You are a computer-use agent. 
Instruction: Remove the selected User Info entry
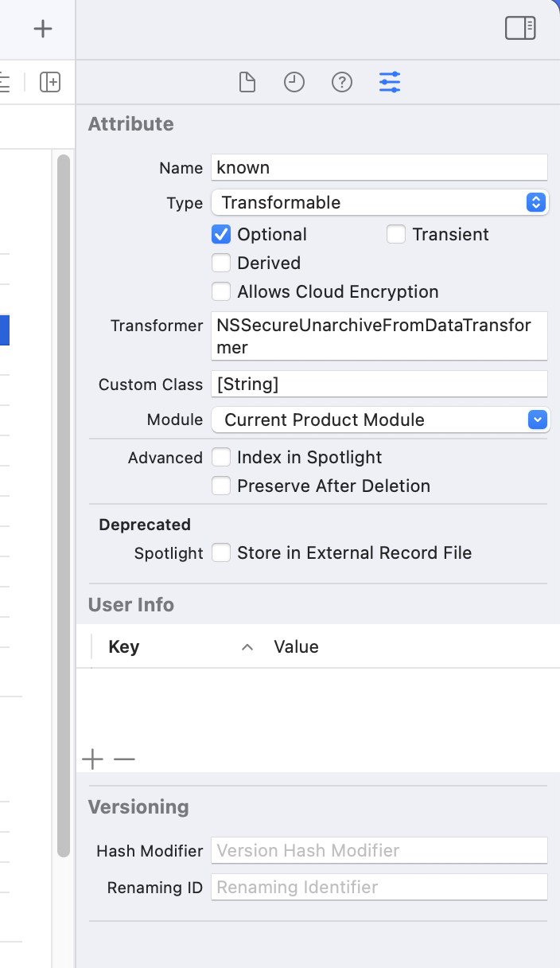click(124, 759)
